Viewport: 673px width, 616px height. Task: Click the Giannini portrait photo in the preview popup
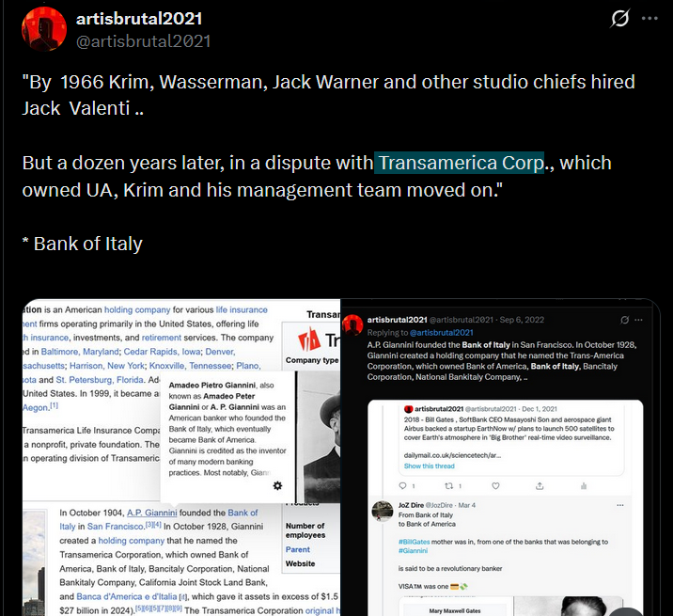coord(319,436)
